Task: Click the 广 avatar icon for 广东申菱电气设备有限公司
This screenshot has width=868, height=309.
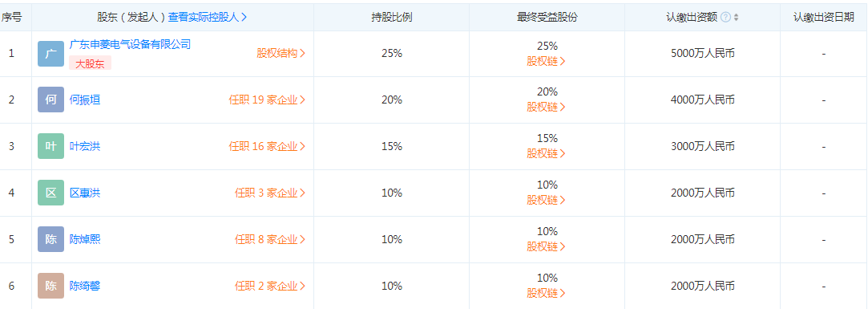Action: tap(51, 54)
